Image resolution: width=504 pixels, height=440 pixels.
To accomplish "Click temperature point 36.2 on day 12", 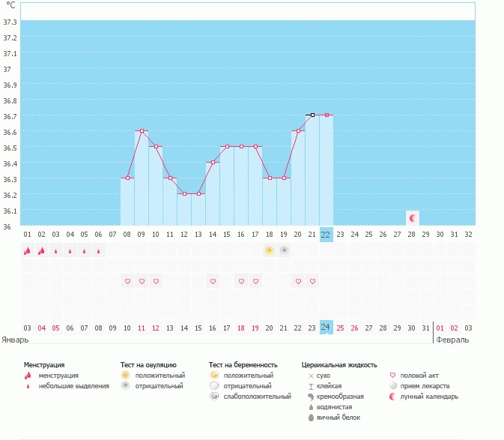I will point(184,193).
